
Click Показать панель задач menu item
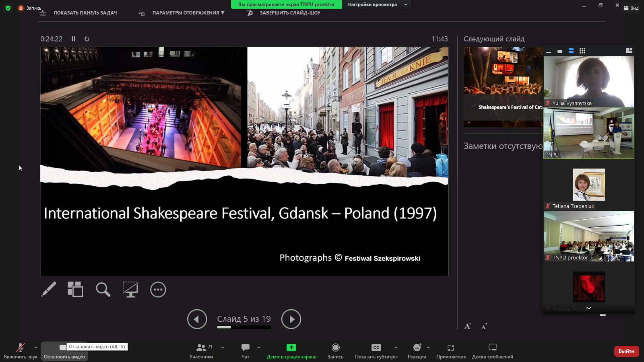[85, 13]
